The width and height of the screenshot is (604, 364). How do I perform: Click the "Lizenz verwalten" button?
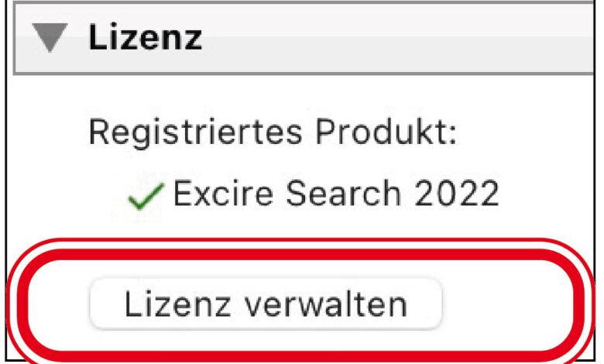pos(266,304)
